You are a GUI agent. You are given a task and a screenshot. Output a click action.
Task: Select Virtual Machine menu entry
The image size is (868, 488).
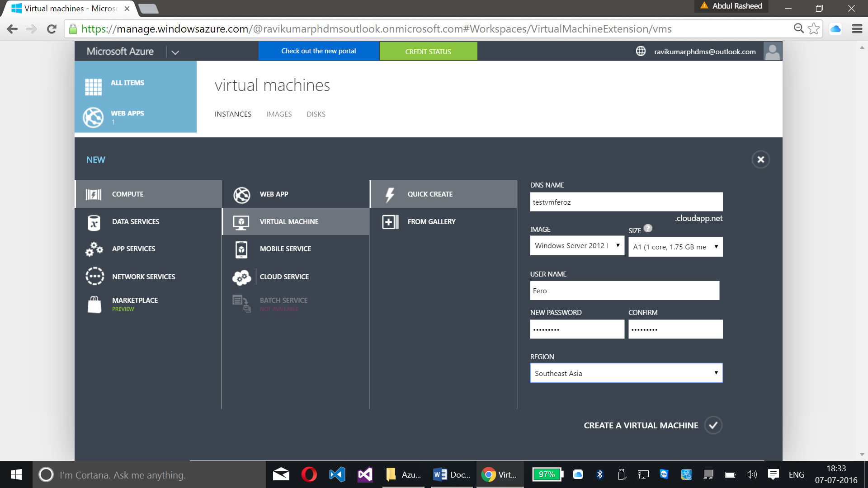[x=296, y=221]
